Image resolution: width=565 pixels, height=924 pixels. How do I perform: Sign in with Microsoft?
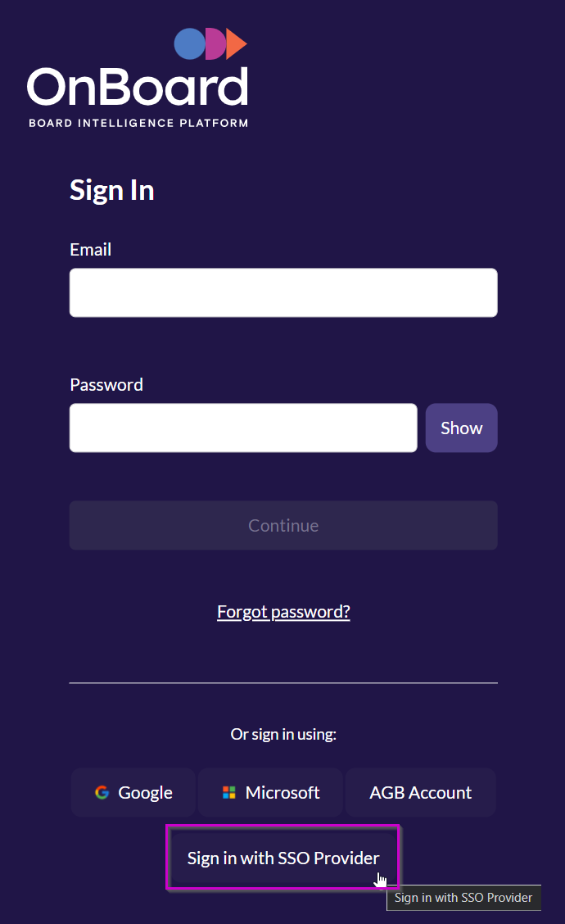click(x=270, y=792)
